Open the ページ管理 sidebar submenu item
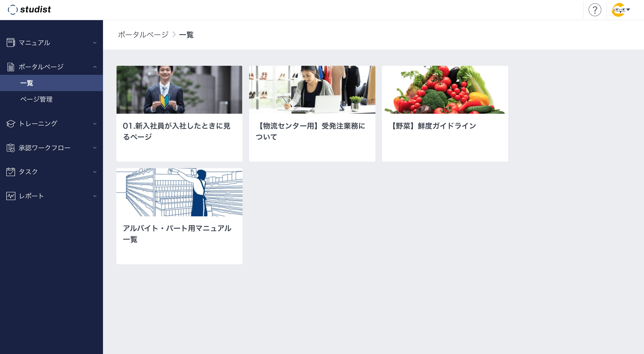Screen dimensions: 644x354 point(36,99)
